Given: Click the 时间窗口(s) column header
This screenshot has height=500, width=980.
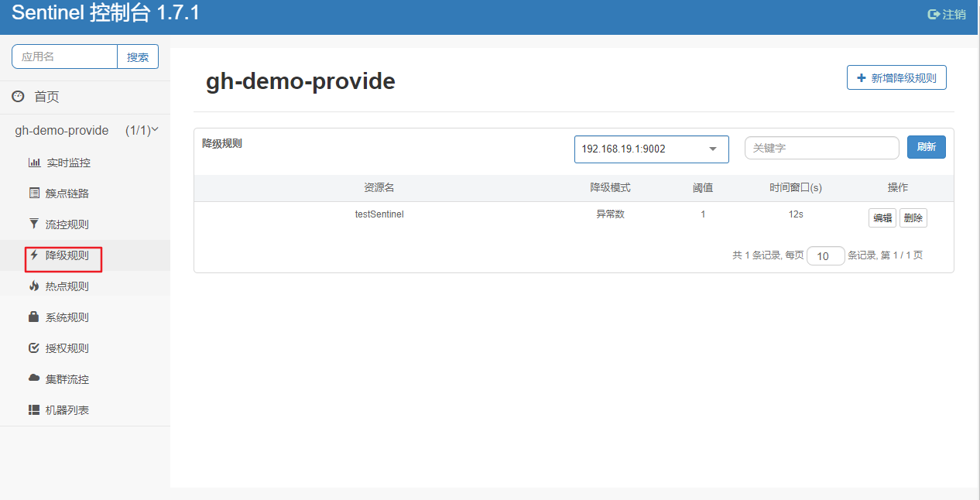Looking at the screenshot, I should pyautogui.click(x=796, y=188).
